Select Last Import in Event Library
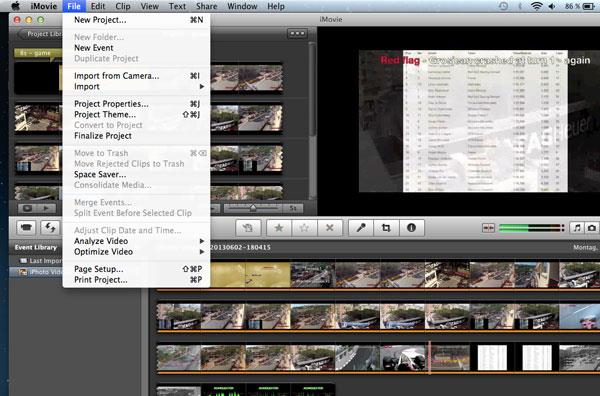Screen dimensions: 600x396 tap(41, 261)
